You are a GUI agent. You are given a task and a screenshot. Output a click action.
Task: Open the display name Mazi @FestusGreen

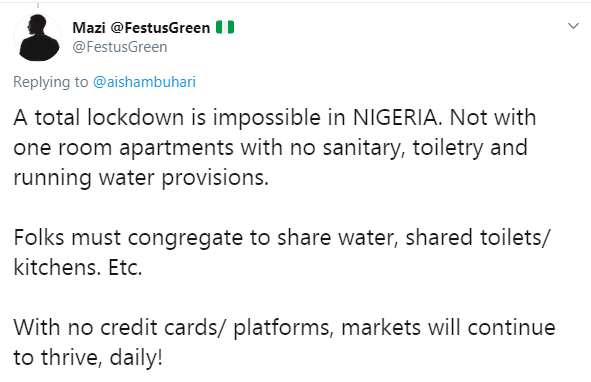coord(141,28)
